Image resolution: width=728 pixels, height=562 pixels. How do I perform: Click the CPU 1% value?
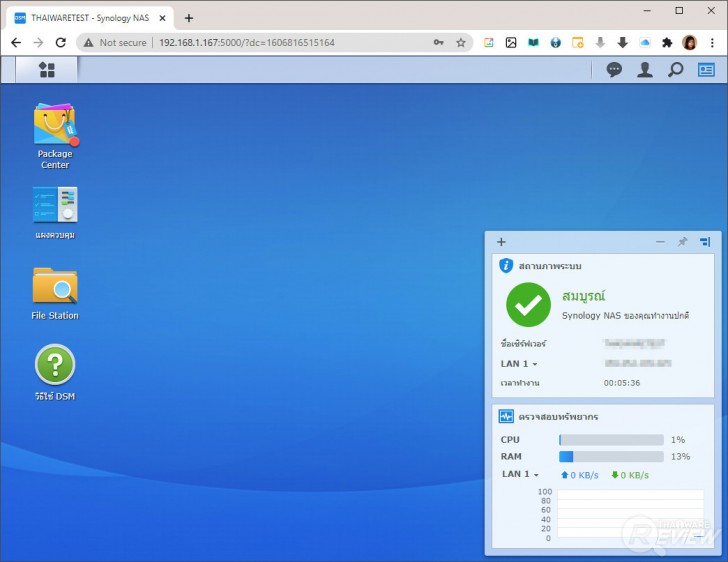(x=678, y=440)
